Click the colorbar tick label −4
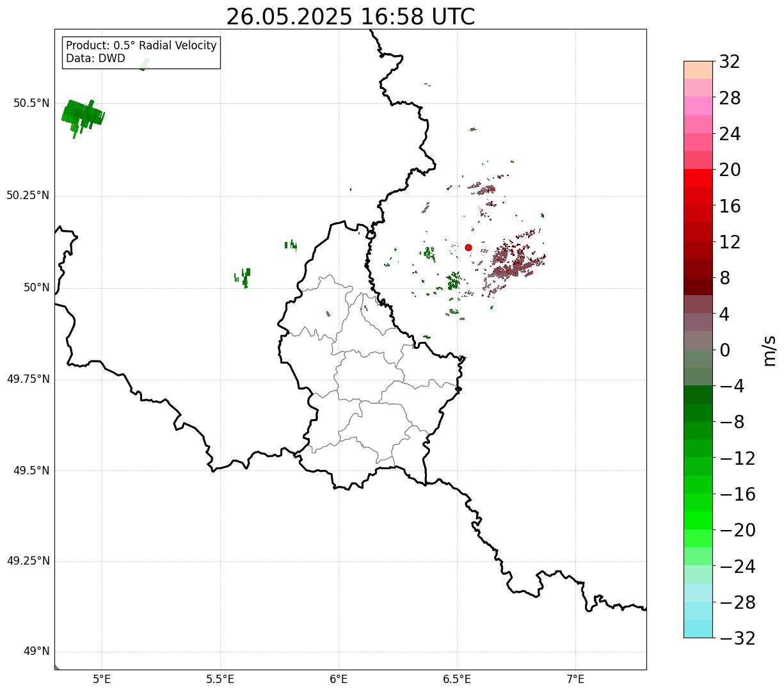Viewport: 784px width, 692px height. point(732,386)
